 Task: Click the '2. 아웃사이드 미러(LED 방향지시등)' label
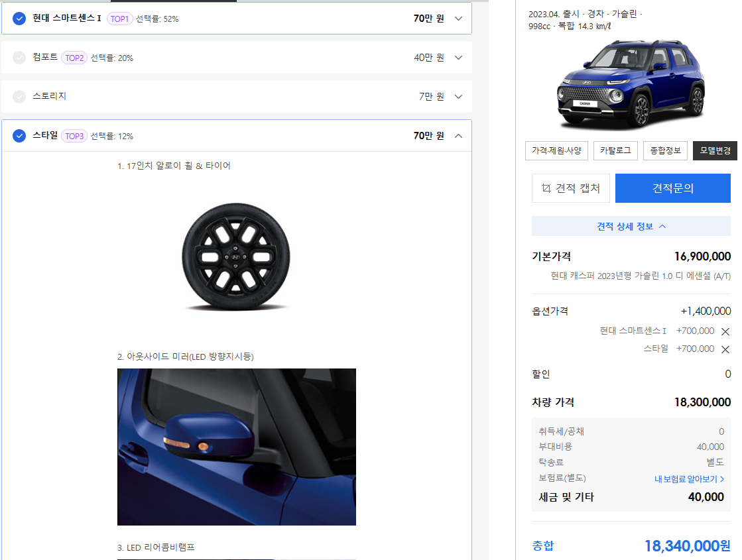(186, 357)
